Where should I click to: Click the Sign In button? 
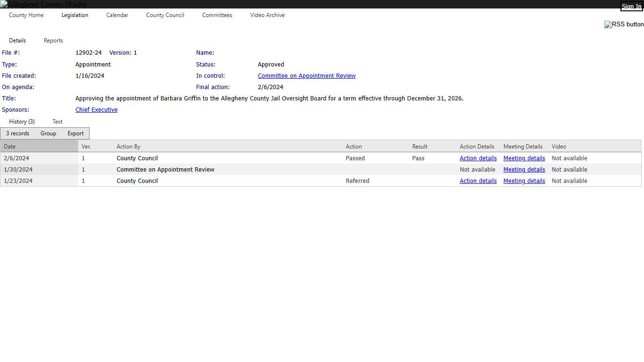(x=631, y=7)
